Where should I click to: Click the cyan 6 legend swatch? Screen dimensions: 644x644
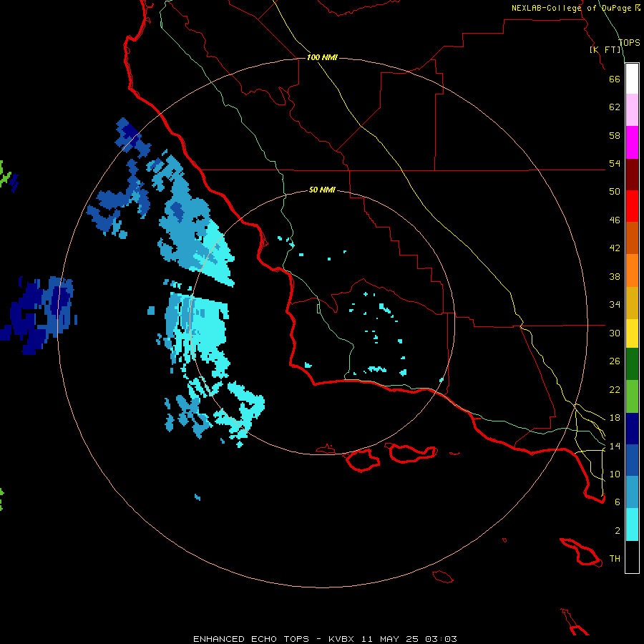(632, 525)
